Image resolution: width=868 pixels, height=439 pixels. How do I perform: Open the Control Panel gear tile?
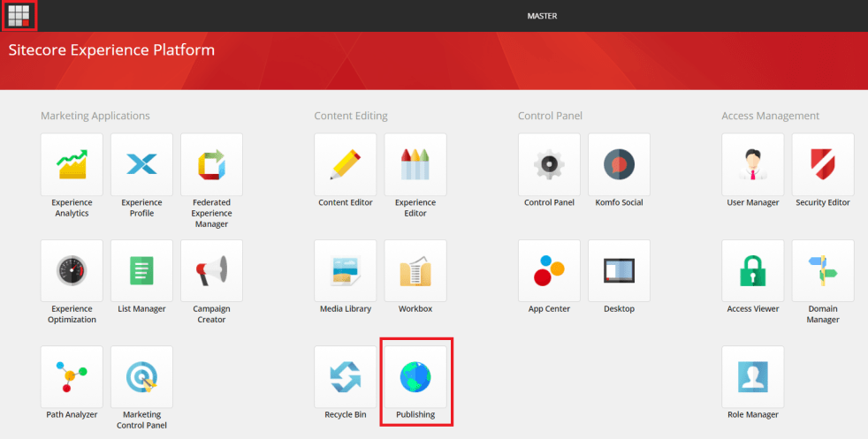(549, 164)
